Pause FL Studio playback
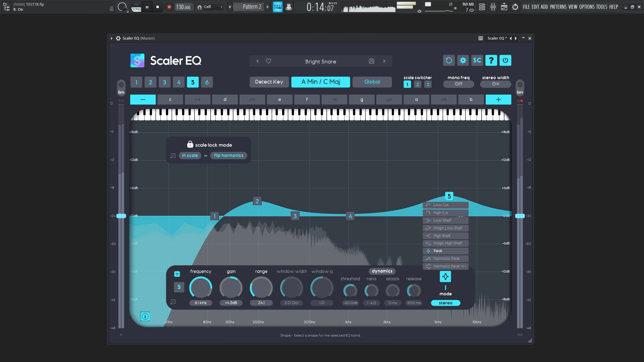 point(147,7)
